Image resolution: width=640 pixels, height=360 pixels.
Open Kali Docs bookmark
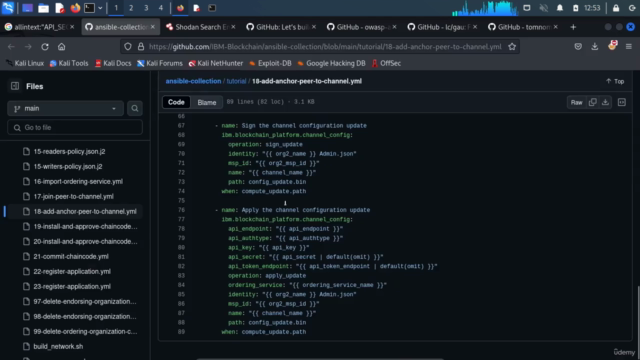[113, 63]
